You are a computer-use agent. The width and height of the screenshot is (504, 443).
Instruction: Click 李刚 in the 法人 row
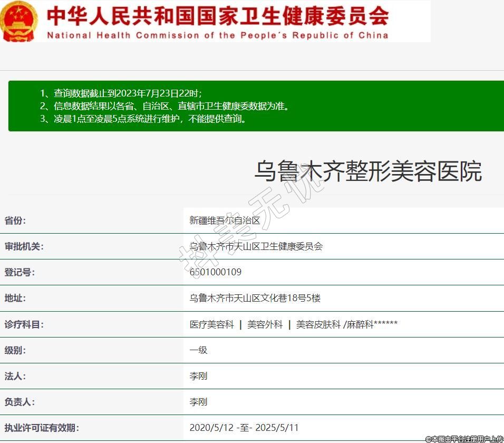[199, 376]
